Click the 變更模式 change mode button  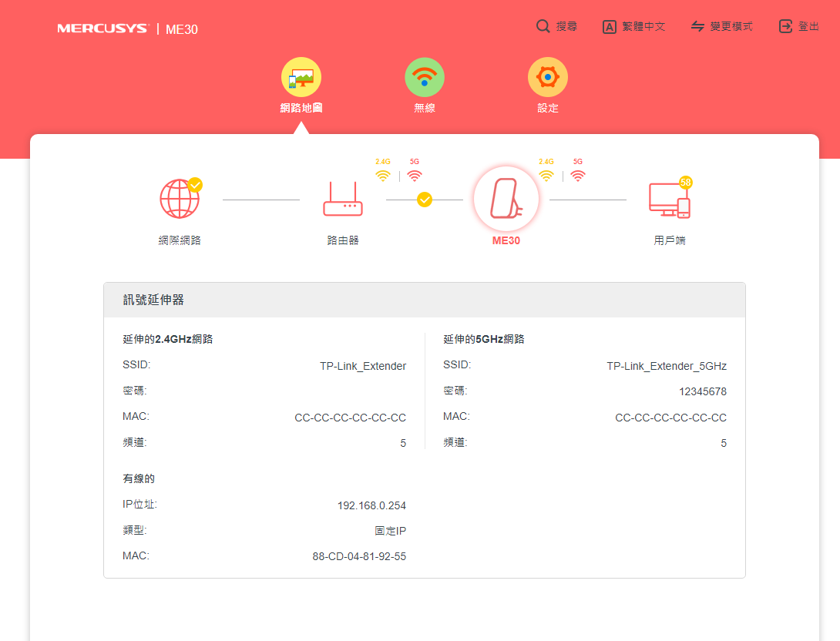(721, 27)
